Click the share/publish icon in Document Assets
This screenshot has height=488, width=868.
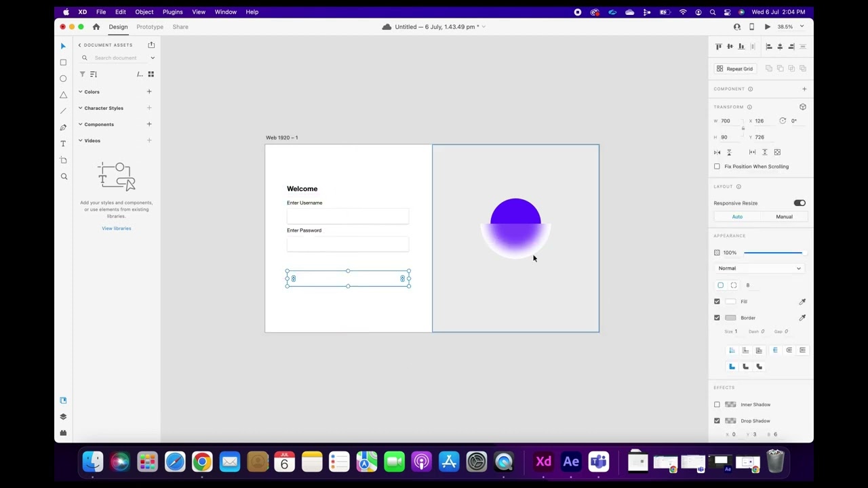click(x=151, y=45)
